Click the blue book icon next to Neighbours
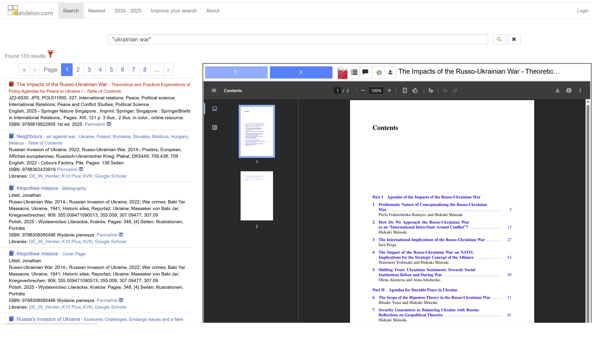Image resolution: width=604 pixels, height=364 pixels. 11,136
